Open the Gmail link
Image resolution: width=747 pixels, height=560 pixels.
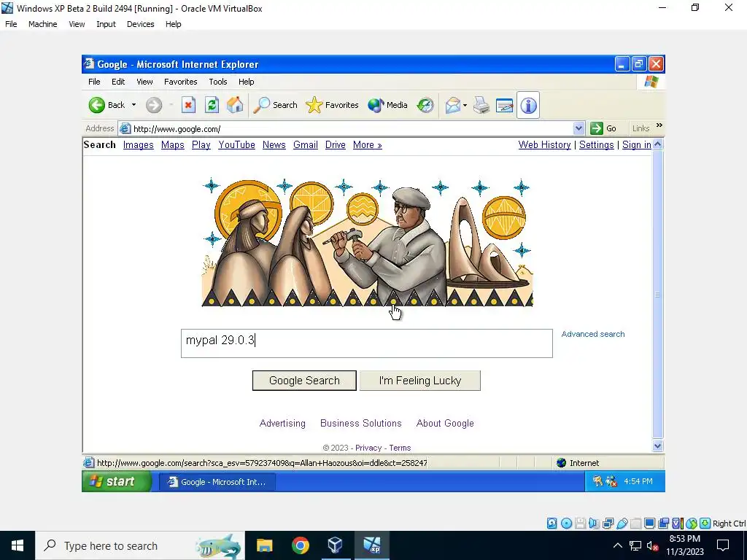click(x=306, y=145)
